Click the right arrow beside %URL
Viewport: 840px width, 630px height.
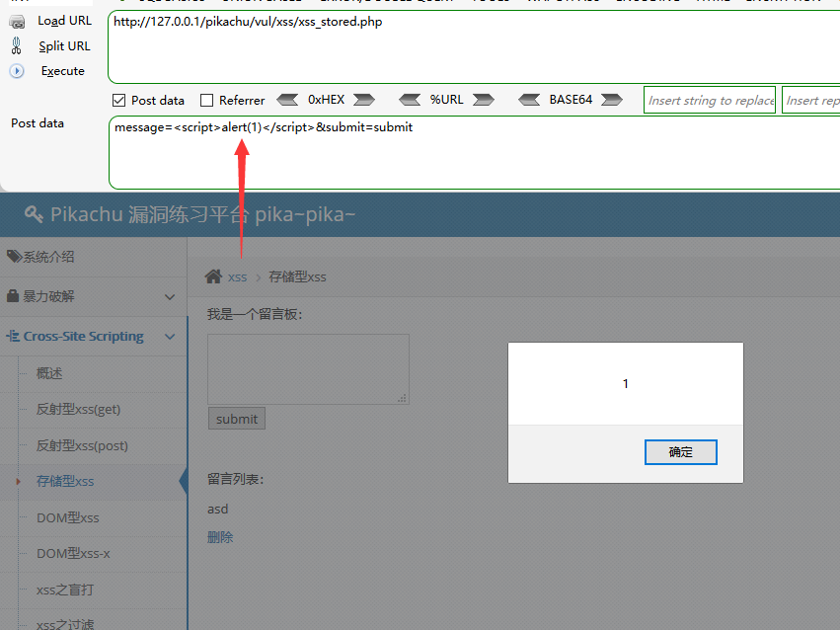pos(484,100)
